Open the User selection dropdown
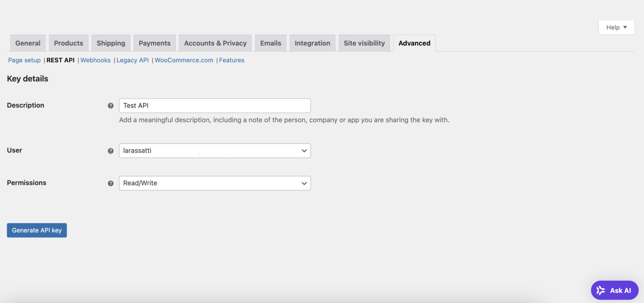Viewport: 644px width, 303px height. [215, 150]
